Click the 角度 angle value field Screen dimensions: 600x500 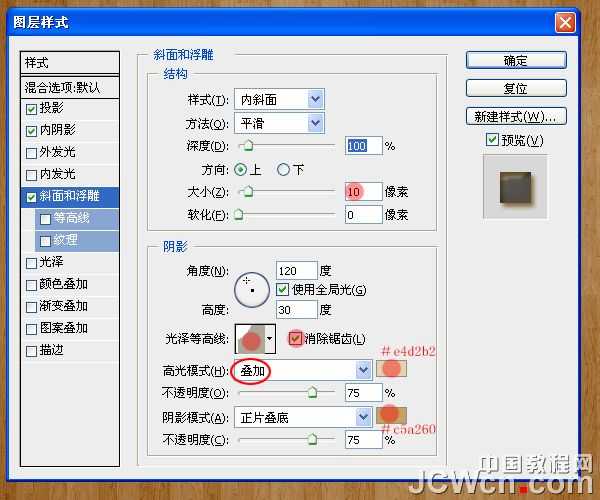[x=297, y=271]
